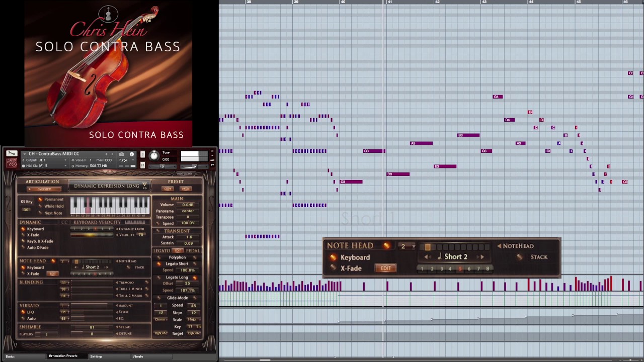This screenshot has height=362, width=644.
Task: Click the Spread arrow label in Ensemble section
Action: pyautogui.click(x=123, y=327)
